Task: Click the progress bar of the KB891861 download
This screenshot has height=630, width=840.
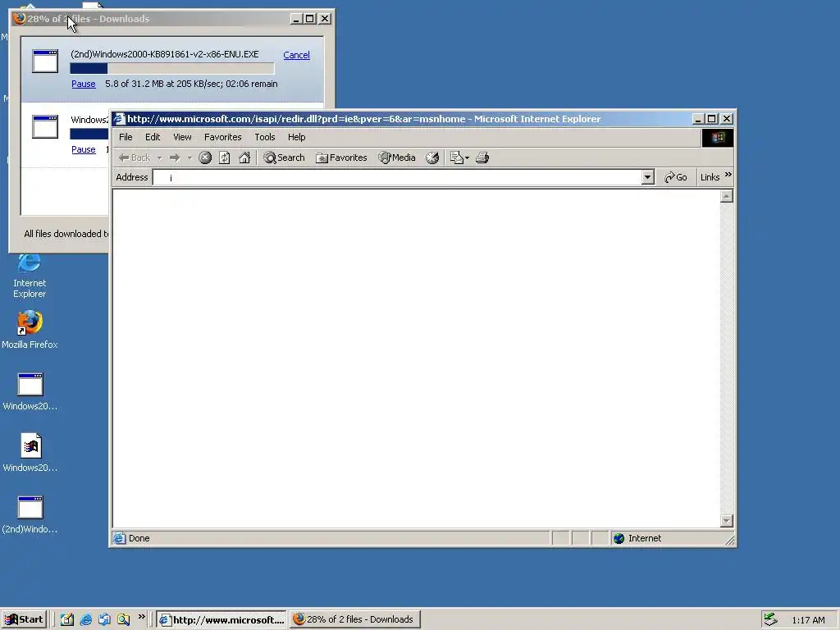Action: [x=172, y=69]
